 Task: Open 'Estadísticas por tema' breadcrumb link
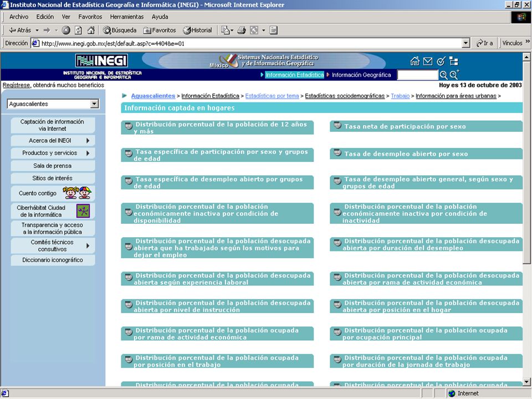point(272,96)
